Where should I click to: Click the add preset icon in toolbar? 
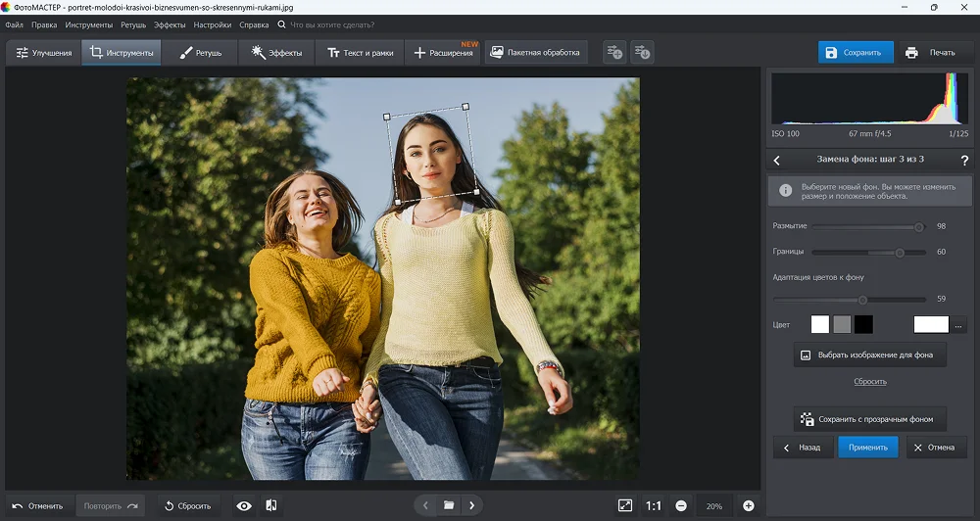click(614, 53)
